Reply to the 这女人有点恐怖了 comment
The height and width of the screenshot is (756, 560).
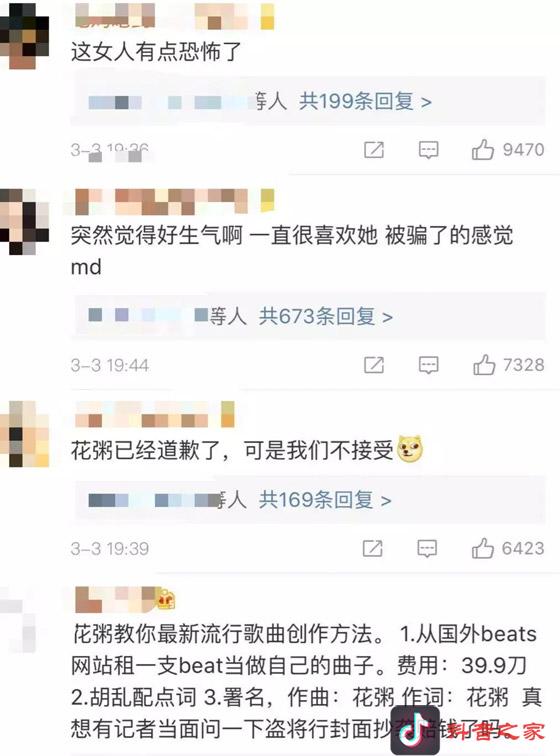click(428, 150)
